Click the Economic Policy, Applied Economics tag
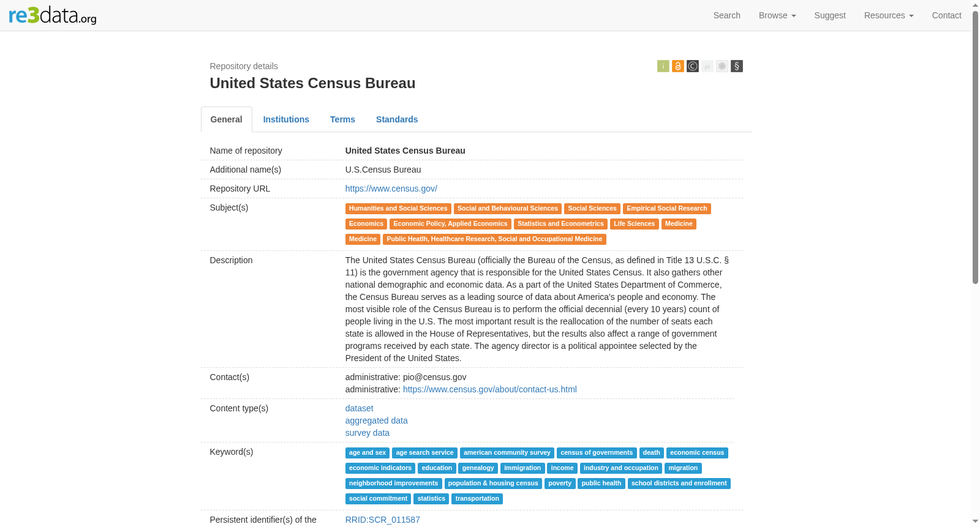Screen dimensions: 980x527 coord(450,224)
